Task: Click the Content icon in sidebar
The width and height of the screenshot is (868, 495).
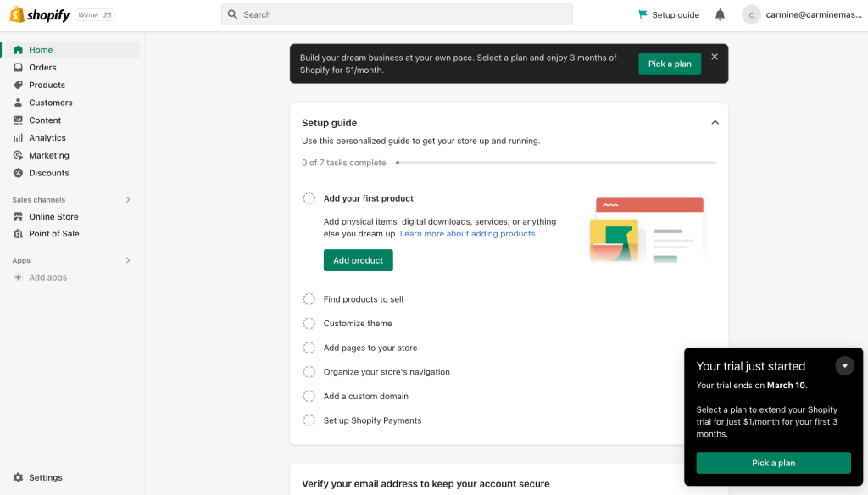Action: click(x=19, y=120)
